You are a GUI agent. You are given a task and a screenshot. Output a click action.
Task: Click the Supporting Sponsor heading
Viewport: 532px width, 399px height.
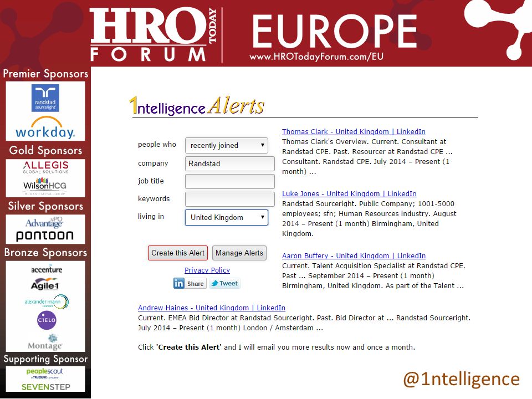click(x=45, y=359)
